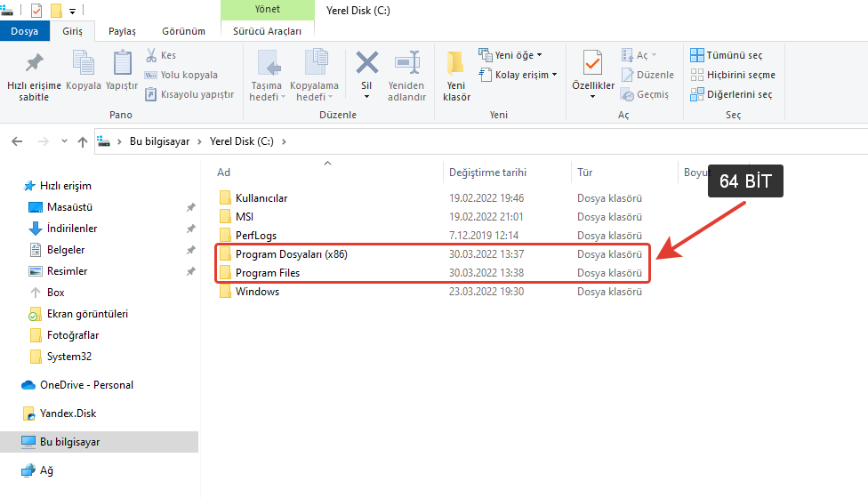Open Özellikler properties icon
Viewport: 868px width, 498px height.
[592, 64]
